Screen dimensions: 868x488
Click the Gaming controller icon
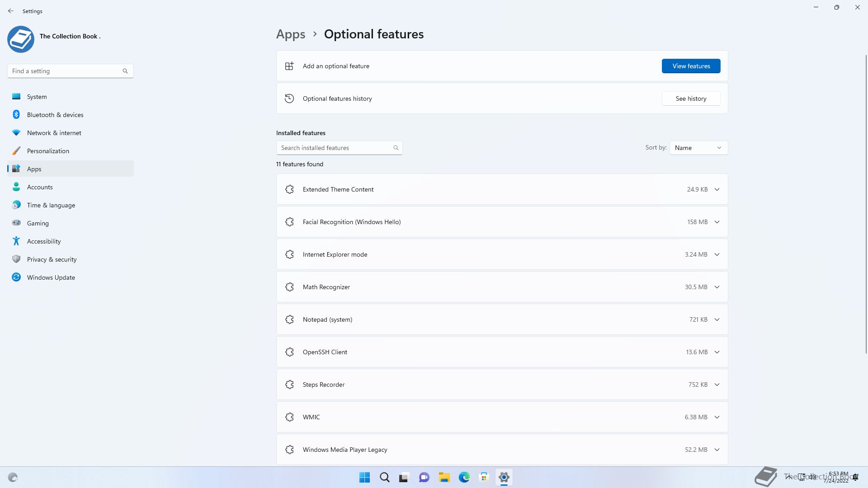(16, 223)
